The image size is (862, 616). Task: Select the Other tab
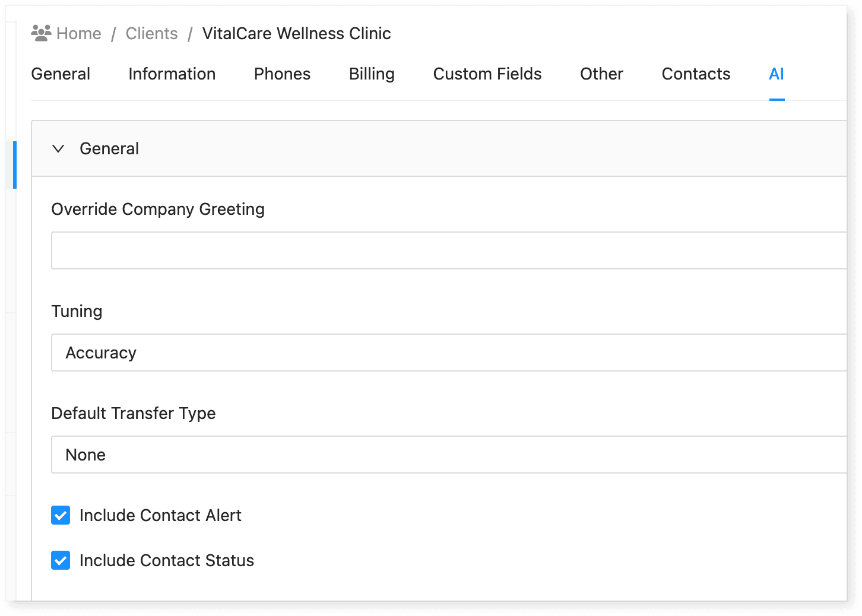tap(601, 74)
